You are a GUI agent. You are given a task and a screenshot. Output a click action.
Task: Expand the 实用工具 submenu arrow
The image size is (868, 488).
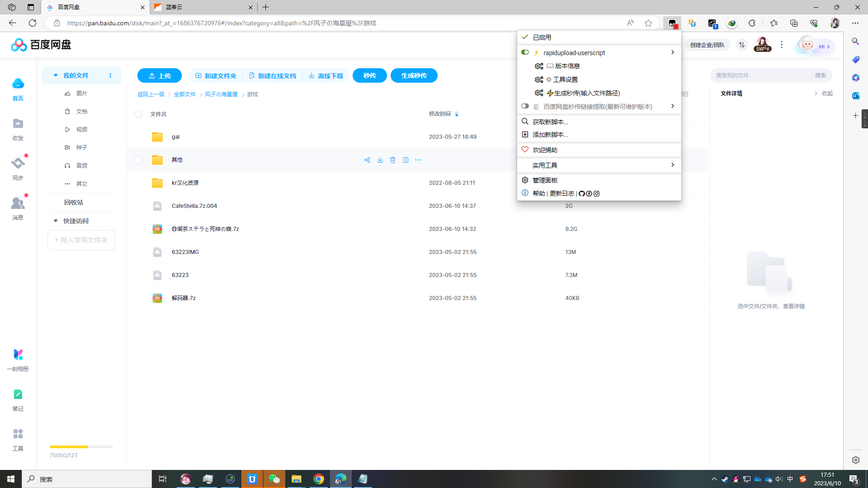672,165
